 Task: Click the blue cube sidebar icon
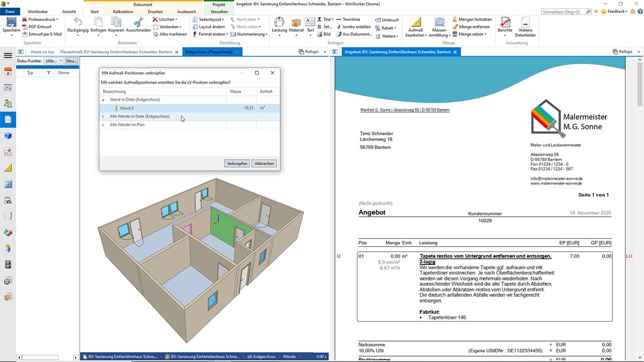[x=8, y=136]
